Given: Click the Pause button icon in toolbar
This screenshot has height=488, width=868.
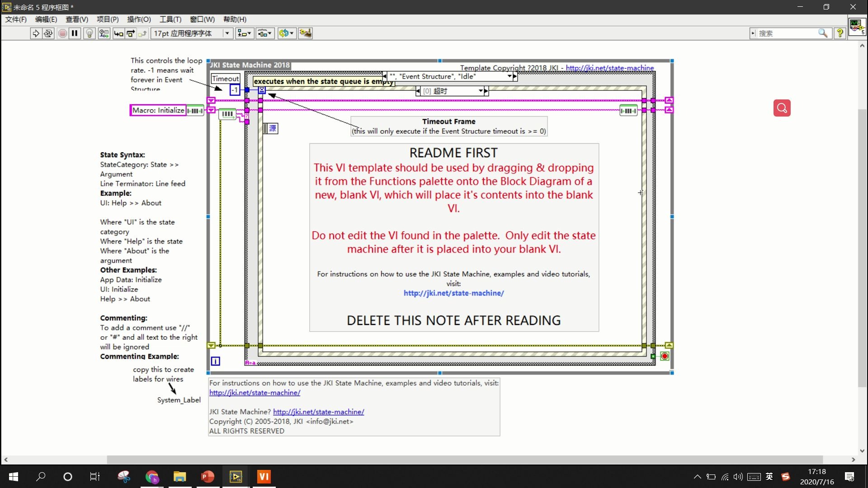Looking at the screenshot, I should tap(75, 33).
